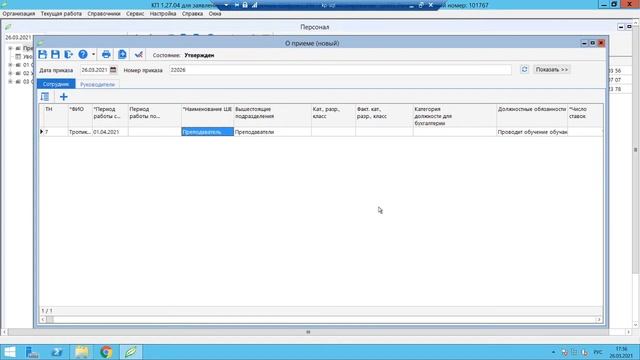
Task: Click the Показать >> button
Action: point(551,69)
